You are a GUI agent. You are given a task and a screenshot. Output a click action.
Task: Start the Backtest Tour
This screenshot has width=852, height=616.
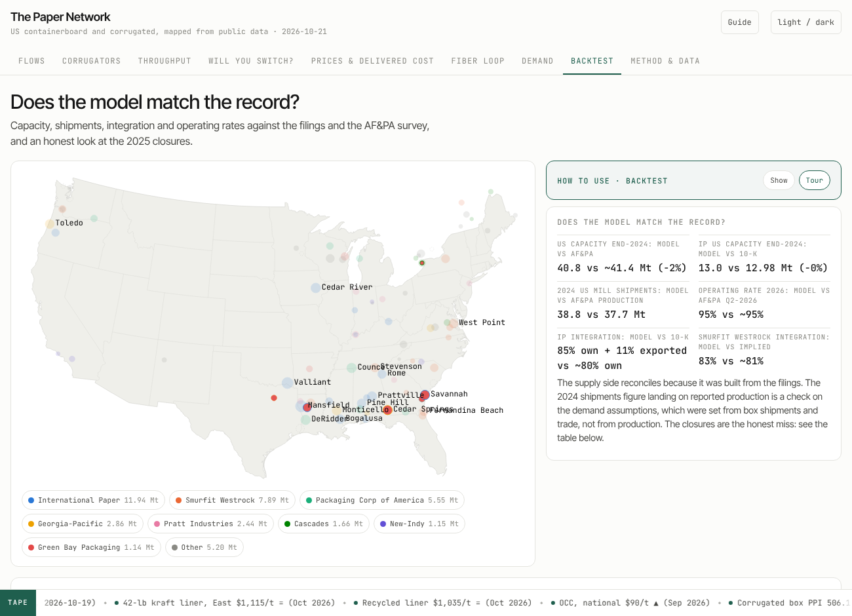point(815,180)
